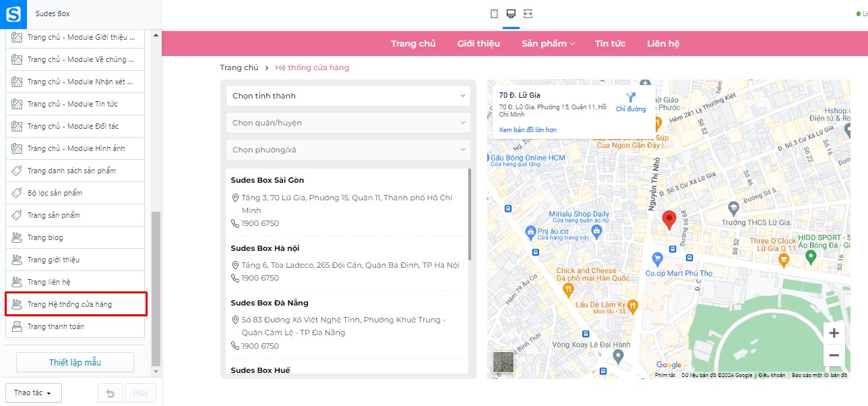Click Phím tắt link on map footer
Screen dimensions: 868x406
(x=665, y=375)
